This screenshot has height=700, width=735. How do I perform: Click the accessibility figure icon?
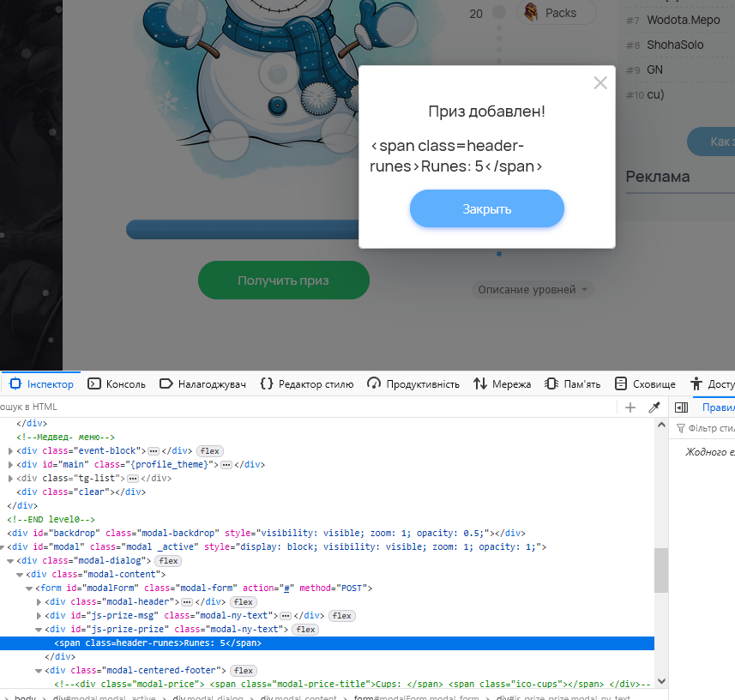[696, 383]
